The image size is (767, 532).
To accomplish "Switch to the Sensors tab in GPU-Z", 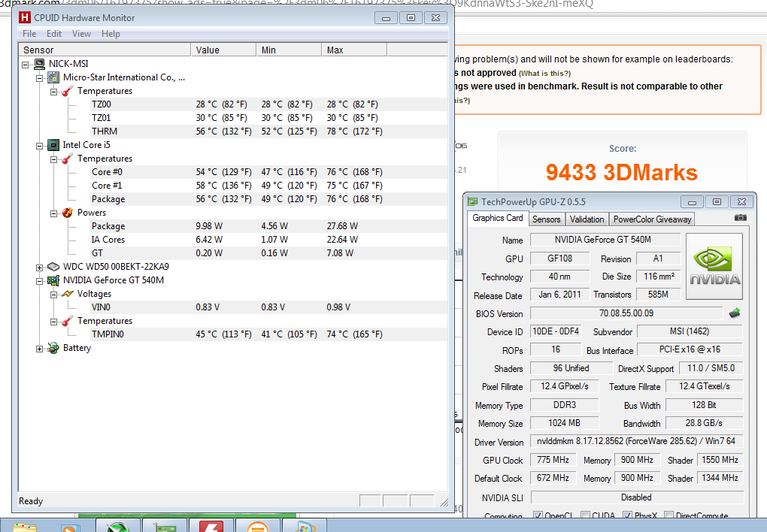I will point(547,219).
